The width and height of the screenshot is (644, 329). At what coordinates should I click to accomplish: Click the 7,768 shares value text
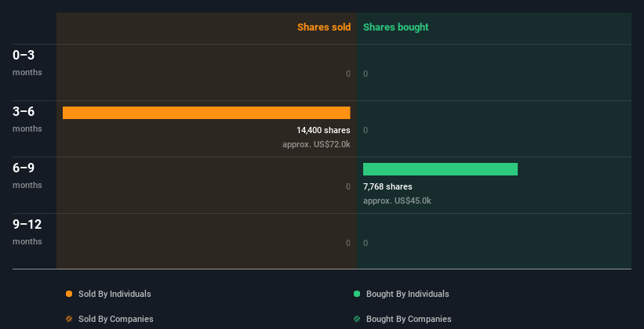(387, 186)
